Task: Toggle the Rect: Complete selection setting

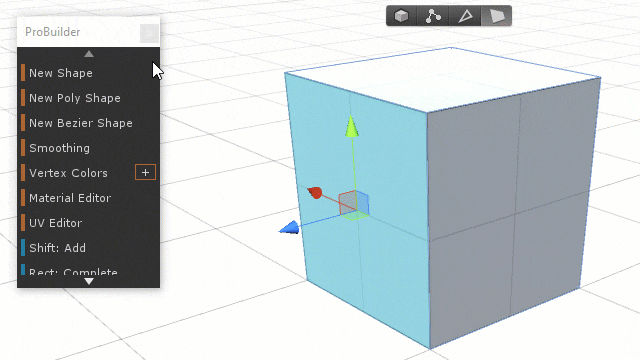Action: click(x=88, y=270)
